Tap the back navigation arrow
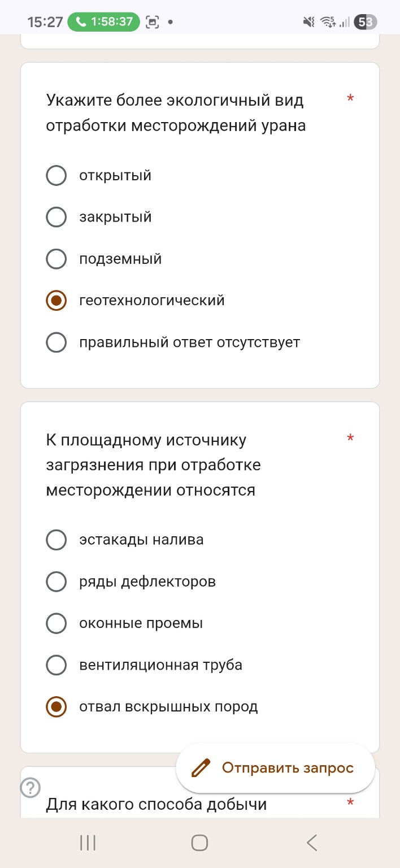 click(311, 843)
